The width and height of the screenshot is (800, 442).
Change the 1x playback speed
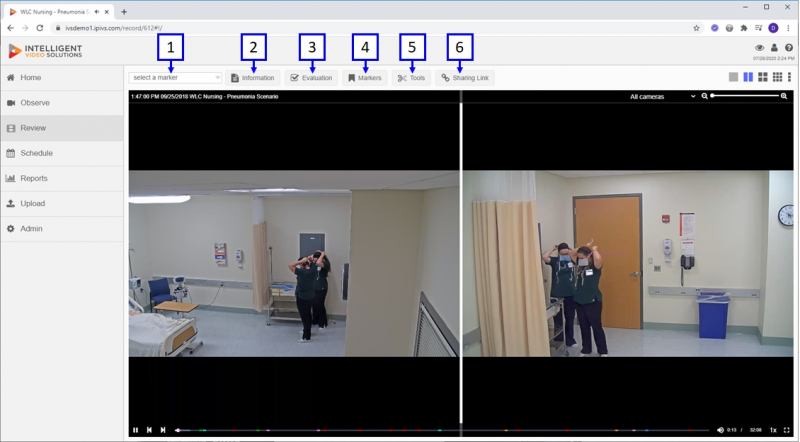(x=773, y=430)
